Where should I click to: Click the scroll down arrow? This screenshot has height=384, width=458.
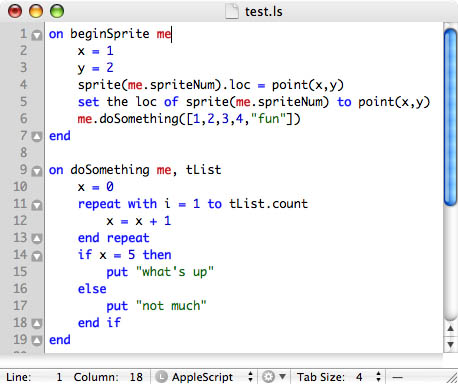451,345
